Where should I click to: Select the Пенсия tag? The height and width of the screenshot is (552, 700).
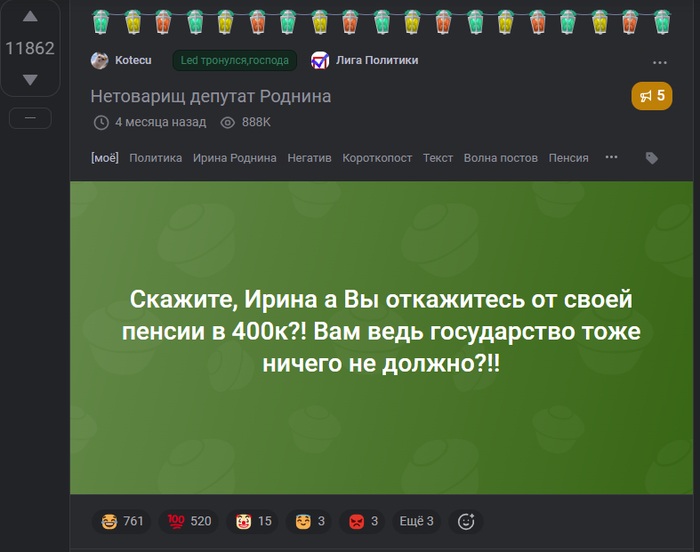tap(568, 158)
